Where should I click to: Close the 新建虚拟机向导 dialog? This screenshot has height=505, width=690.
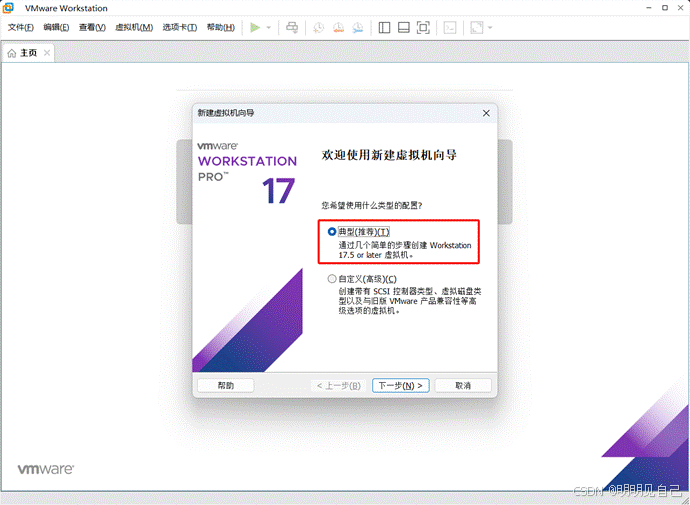486,113
